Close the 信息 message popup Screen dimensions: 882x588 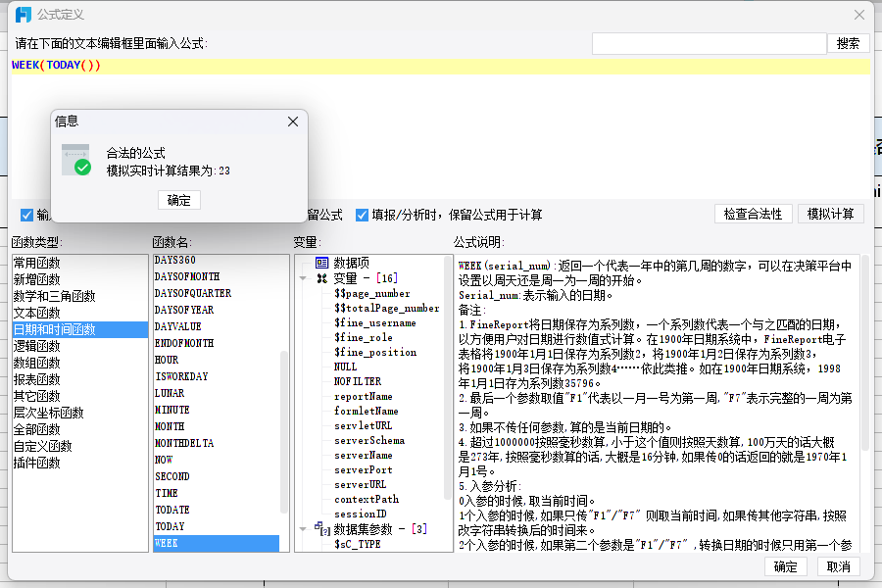292,122
